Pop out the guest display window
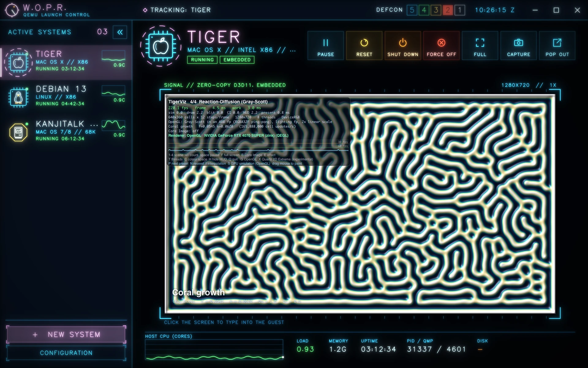Image resolution: width=588 pixels, height=368 pixels. 557,46
